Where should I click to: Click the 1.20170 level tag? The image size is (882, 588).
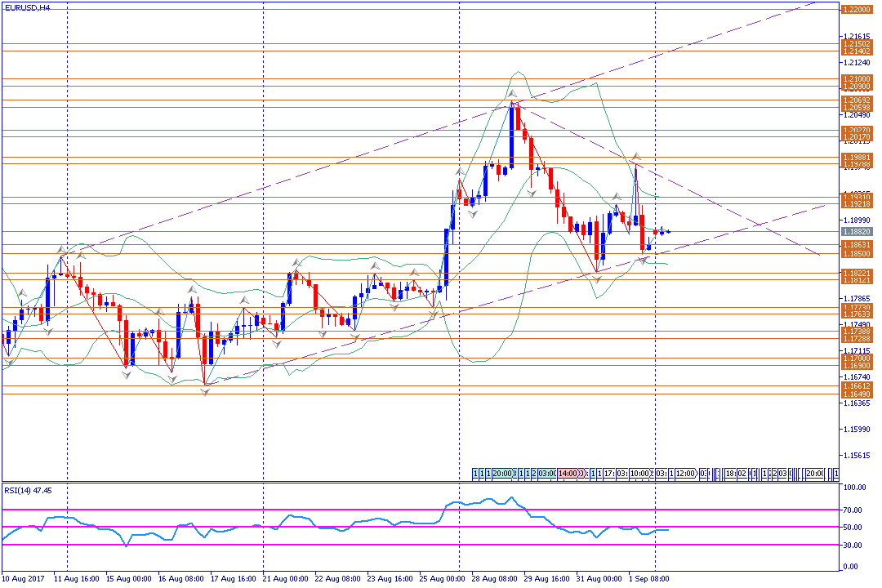[x=857, y=136]
